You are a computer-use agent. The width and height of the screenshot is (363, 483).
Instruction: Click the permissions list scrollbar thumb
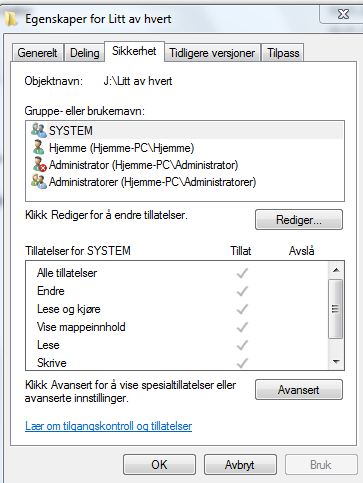tap(336, 309)
